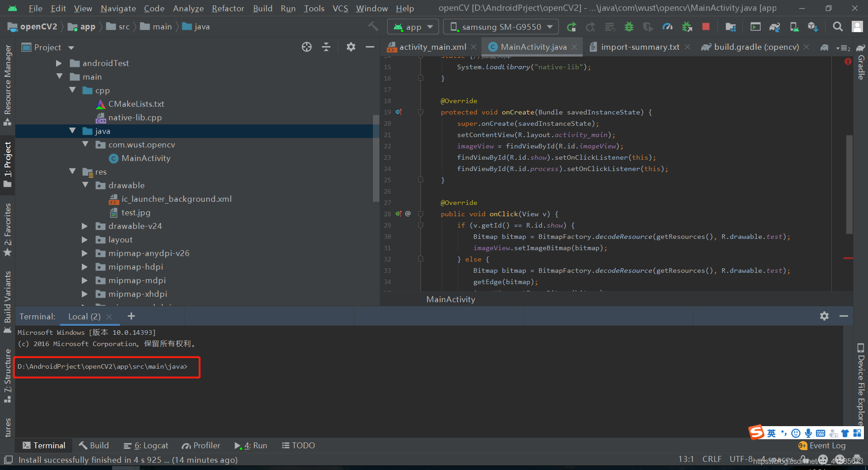Click the red error indicator in editor
The image size is (868, 470).
click(848, 62)
